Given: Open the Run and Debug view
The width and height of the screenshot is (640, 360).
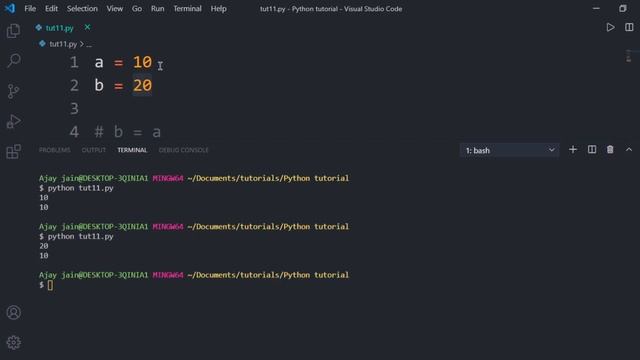Looking at the screenshot, I should click(13, 121).
